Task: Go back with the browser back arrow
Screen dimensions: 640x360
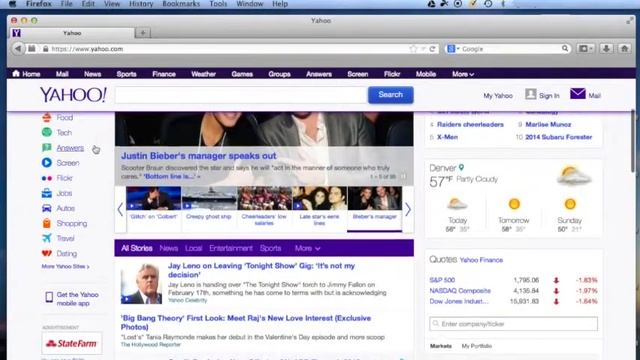Action: click(18, 49)
